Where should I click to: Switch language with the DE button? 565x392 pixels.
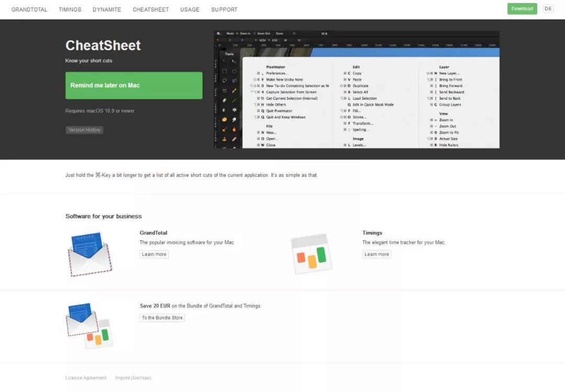(548, 9)
